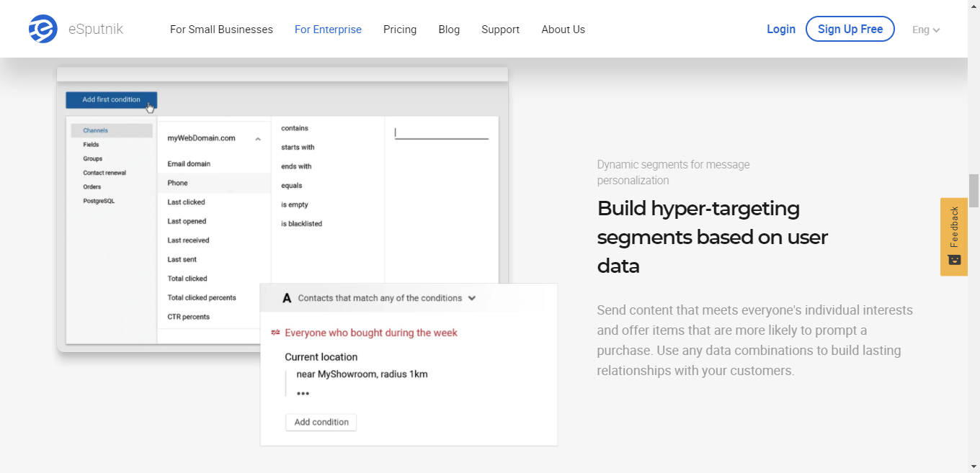Screen dimensions: 980x473
Task: Click the Add condition button
Action: (321, 422)
